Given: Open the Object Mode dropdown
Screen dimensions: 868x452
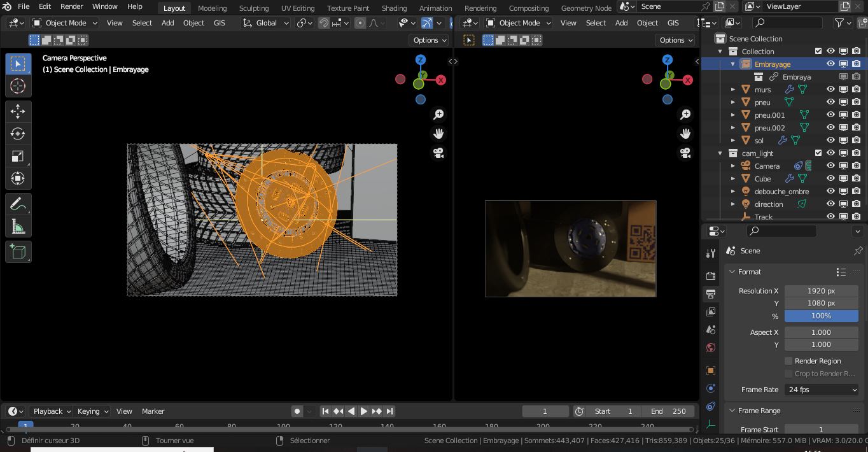Looking at the screenshot, I should coord(67,23).
